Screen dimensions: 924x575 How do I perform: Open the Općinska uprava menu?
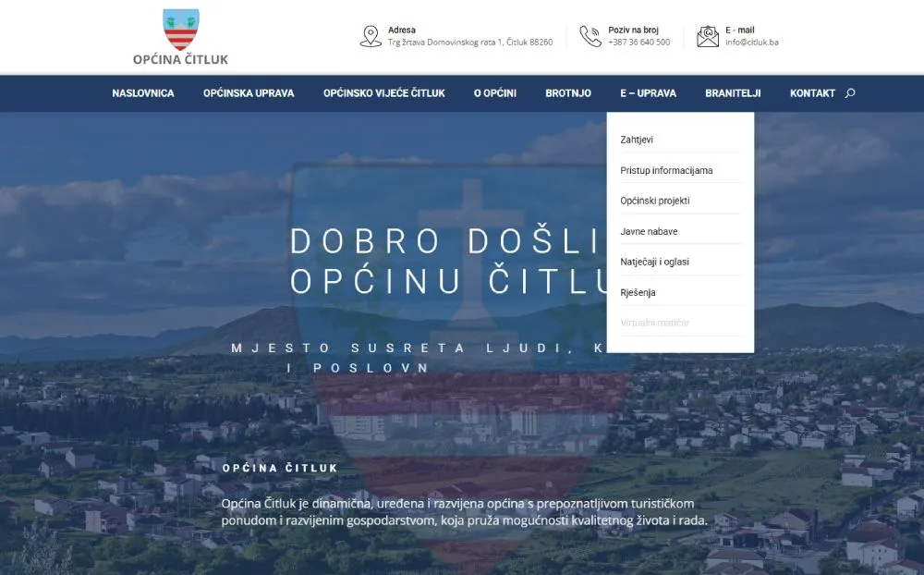249,93
